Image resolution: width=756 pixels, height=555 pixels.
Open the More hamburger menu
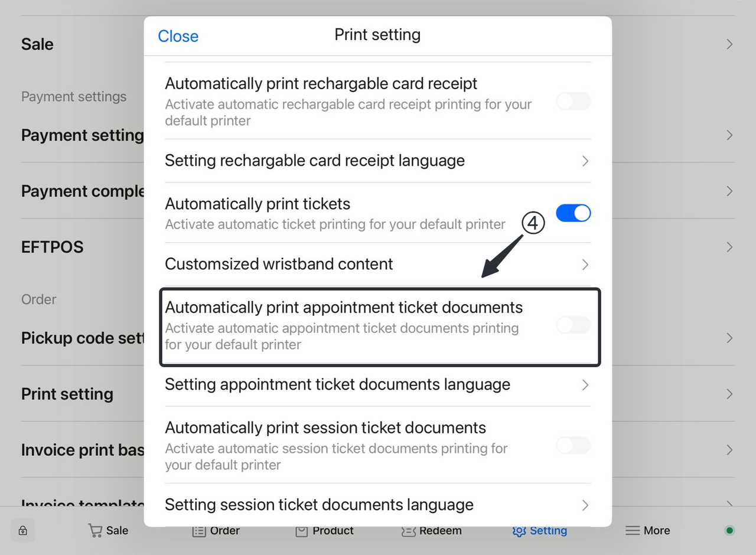(633, 531)
